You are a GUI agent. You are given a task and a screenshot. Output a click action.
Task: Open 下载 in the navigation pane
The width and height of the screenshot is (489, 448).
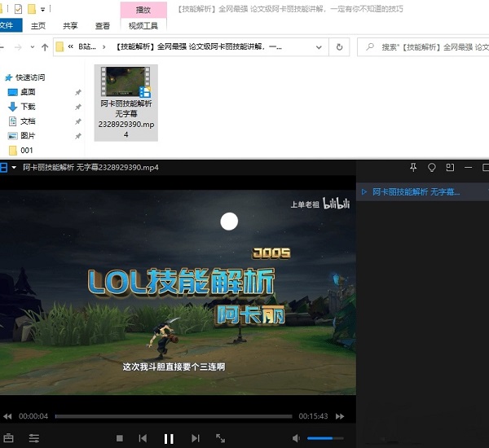[x=28, y=107]
